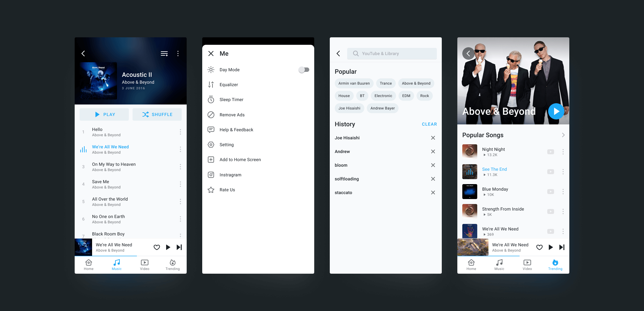Select the Joe Hisaishi popular tag
The height and width of the screenshot is (311, 644).
point(349,108)
